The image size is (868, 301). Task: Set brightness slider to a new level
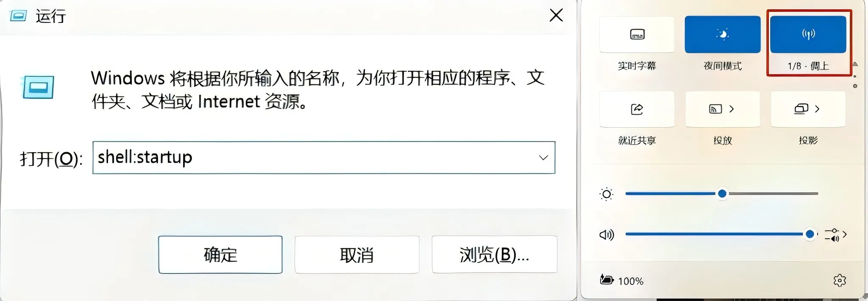click(722, 194)
